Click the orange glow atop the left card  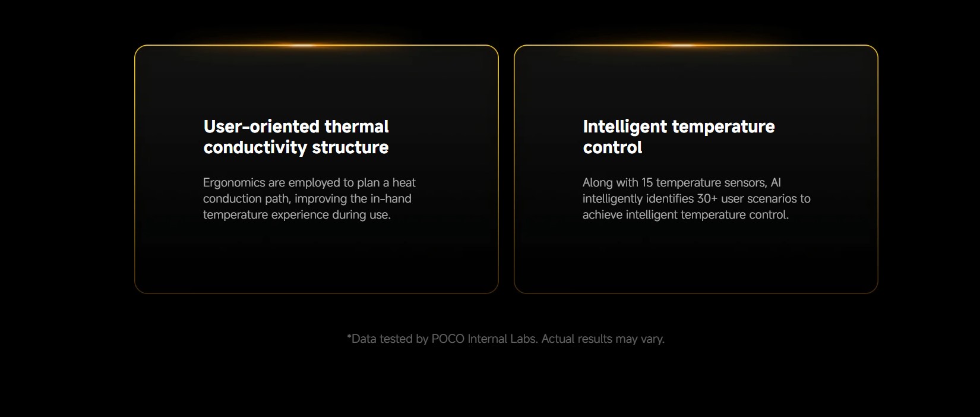point(302,45)
